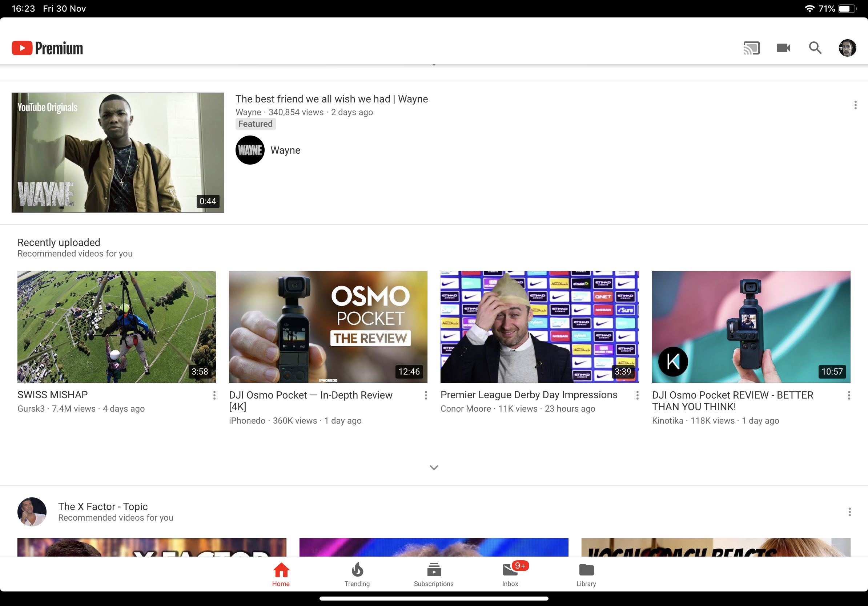Open the title 'The best friend we all wish we had | Wayne'
Viewport: 868px width, 606px height.
click(331, 99)
